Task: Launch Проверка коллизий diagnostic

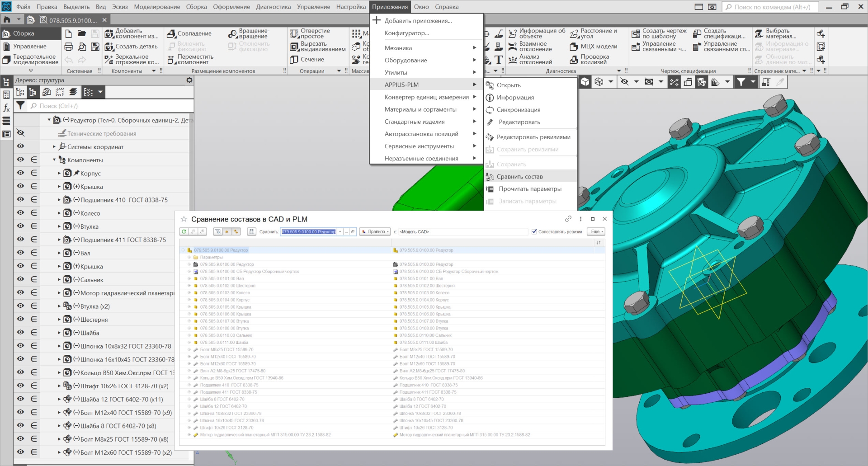Action: (590, 59)
